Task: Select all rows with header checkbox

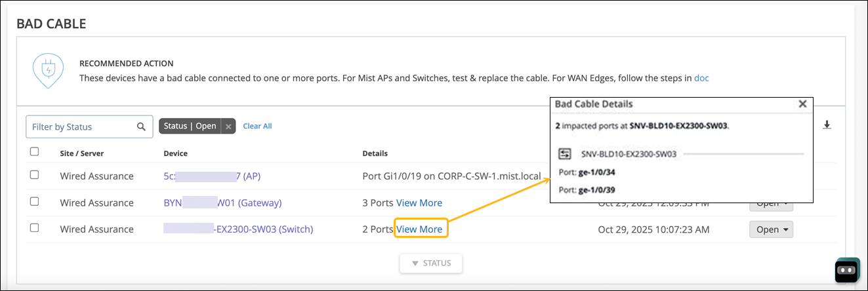Action: 35,152
